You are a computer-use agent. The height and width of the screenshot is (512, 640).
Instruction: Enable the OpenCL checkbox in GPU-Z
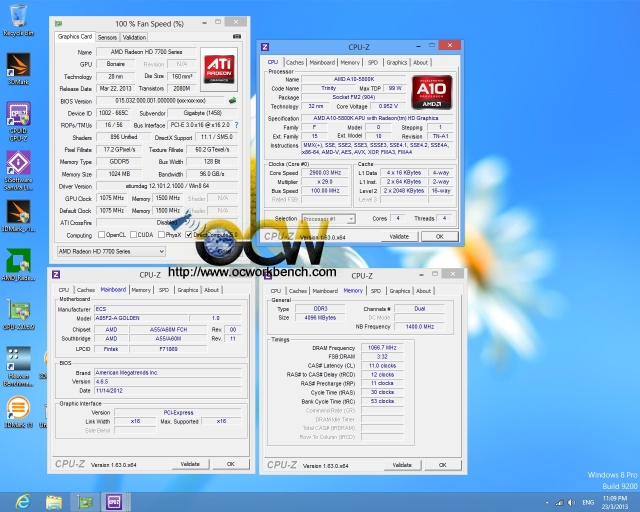tap(101, 235)
